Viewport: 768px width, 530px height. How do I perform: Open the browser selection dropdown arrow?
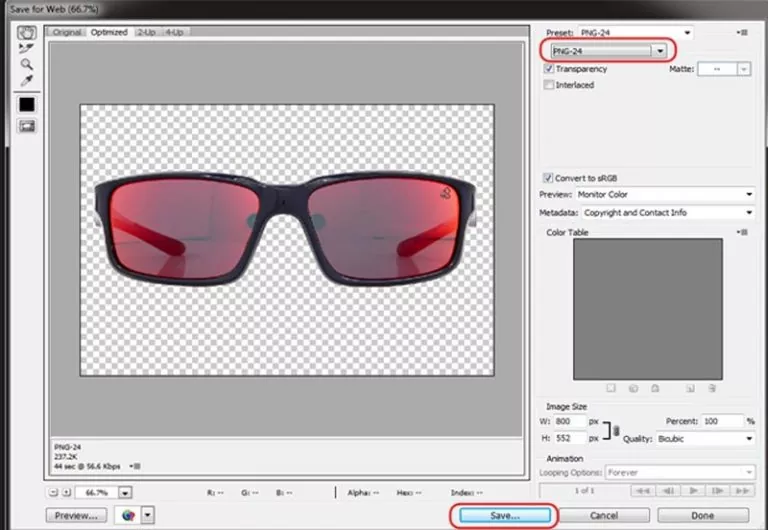(x=147, y=515)
